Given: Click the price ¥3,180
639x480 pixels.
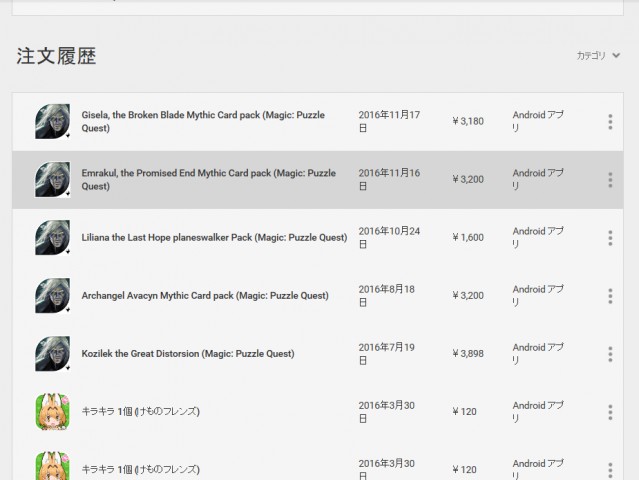Looking at the screenshot, I should pos(468,121).
